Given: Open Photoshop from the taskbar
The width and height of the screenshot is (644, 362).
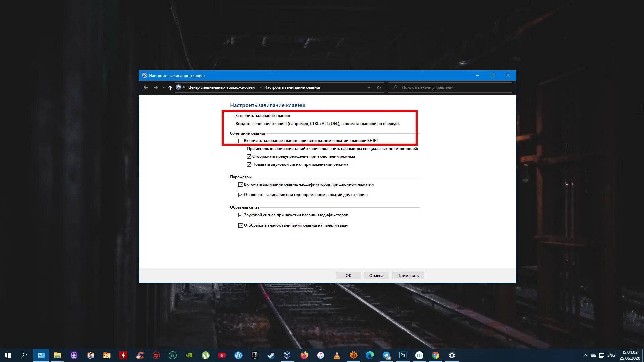Looking at the screenshot, I should 403,355.
